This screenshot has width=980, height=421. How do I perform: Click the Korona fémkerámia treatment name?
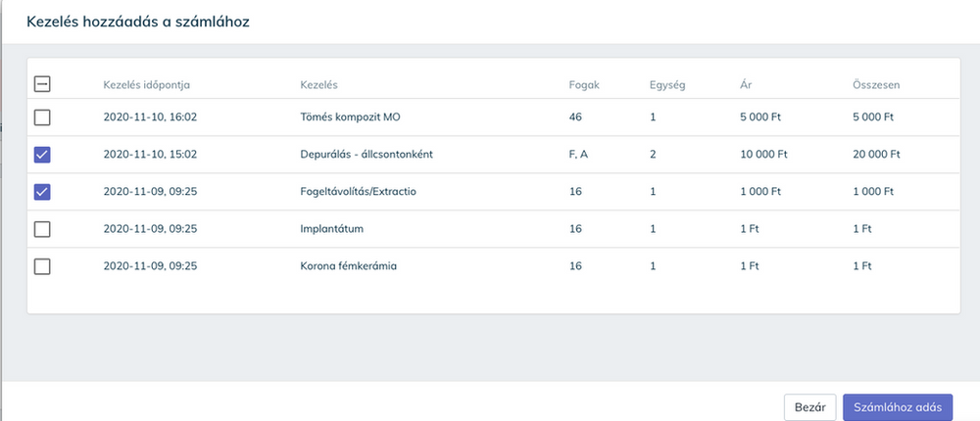point(349,266)
